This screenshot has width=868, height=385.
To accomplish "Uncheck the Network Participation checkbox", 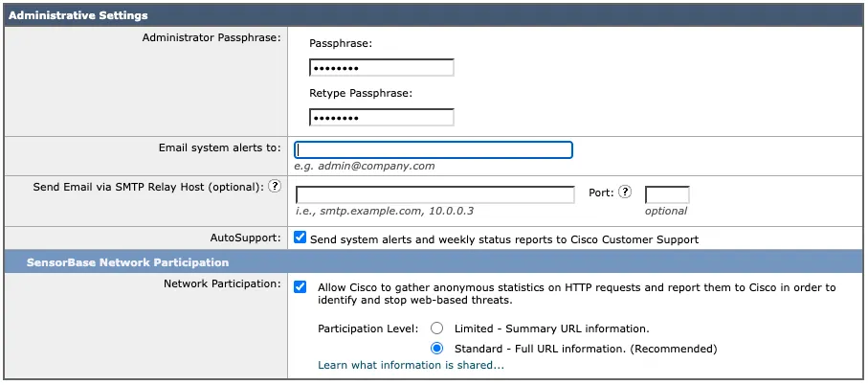I will click(300, 286).
